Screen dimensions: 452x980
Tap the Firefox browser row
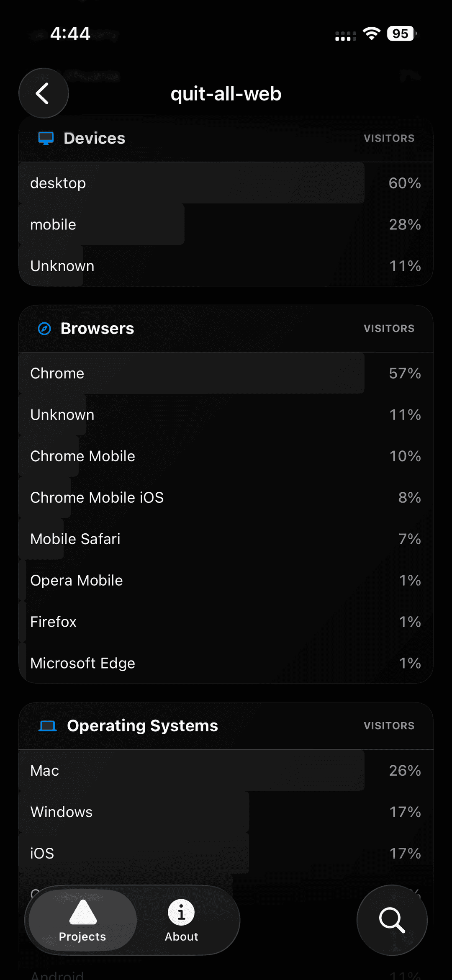point(226,622)
